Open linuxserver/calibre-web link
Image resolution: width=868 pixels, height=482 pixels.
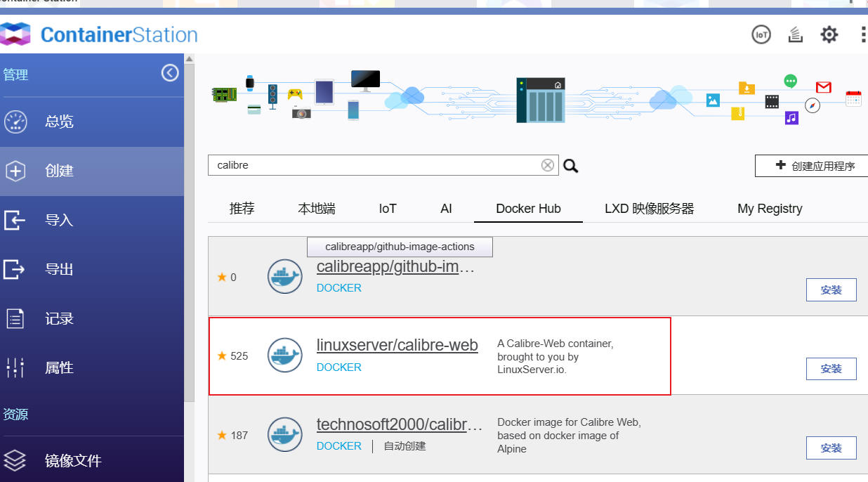397,346
